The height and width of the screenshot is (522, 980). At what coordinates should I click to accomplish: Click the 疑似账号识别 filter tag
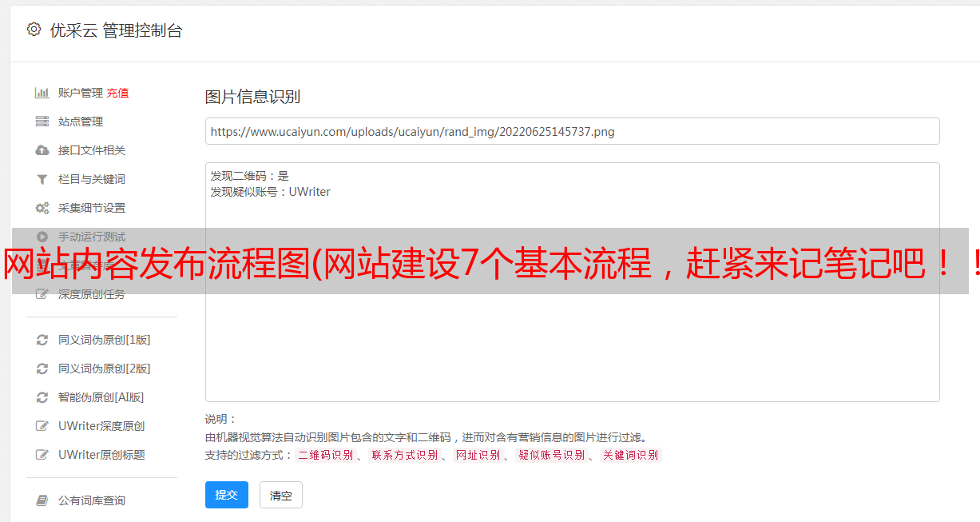[x=551, y=455]
